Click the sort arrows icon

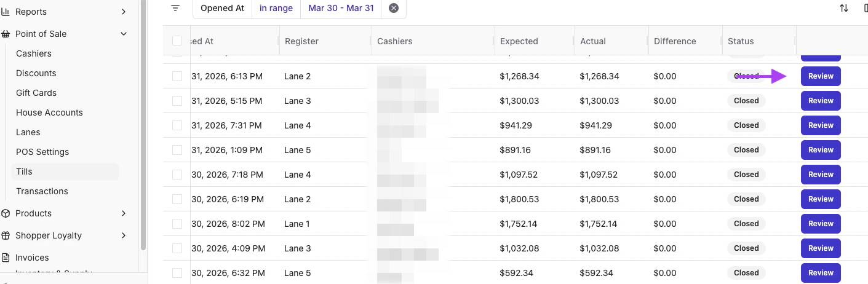[844, 8]
